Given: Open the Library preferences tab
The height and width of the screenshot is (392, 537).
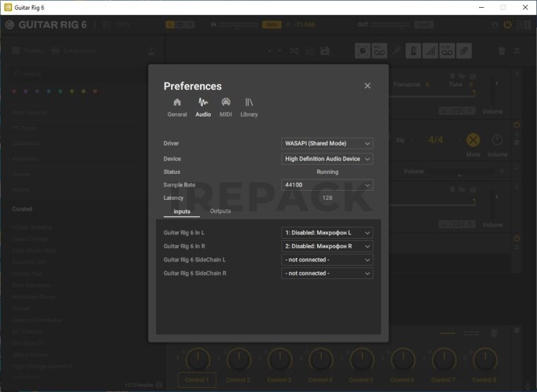Looking at the screenshot, I should [249, 107].
